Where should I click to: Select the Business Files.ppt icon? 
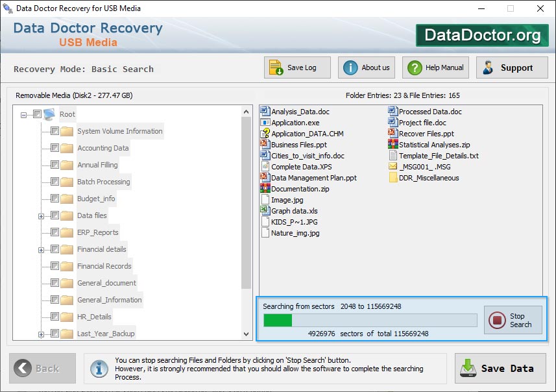[x=265, y=144]
